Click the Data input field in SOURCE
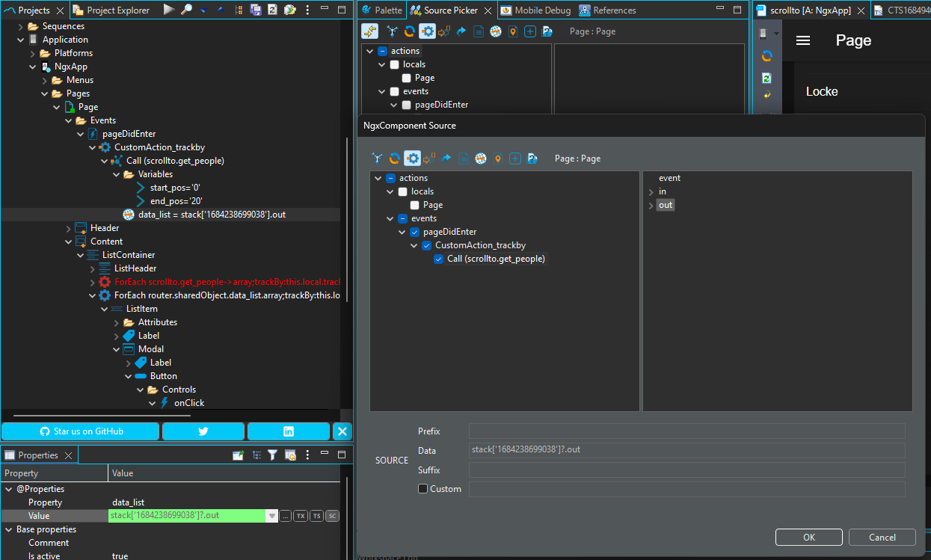The width and height of the screenshot is (931, 560). tap(686, 450)
